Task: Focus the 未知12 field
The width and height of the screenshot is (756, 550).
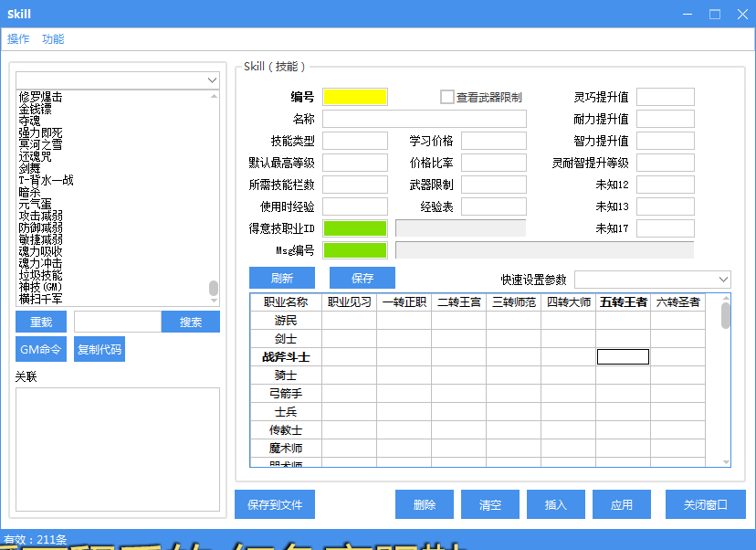Action: click(666, 185)
